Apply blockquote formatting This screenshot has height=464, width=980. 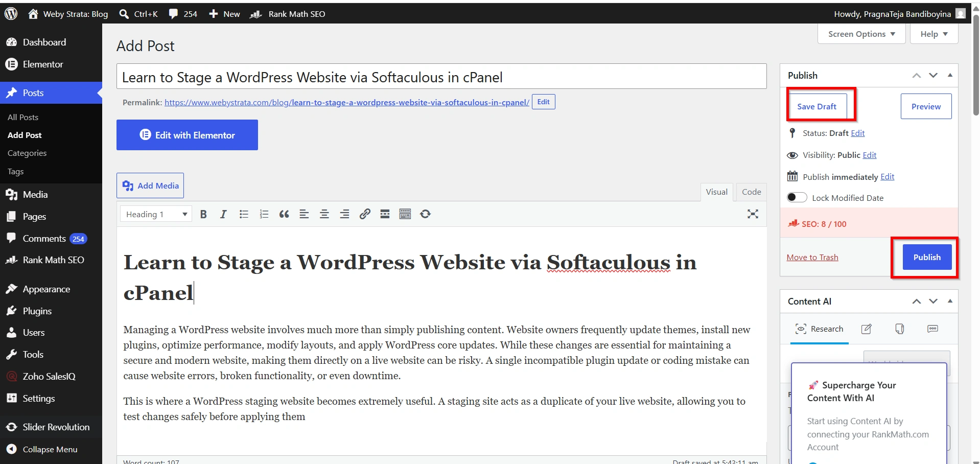[x=284, y=214]
